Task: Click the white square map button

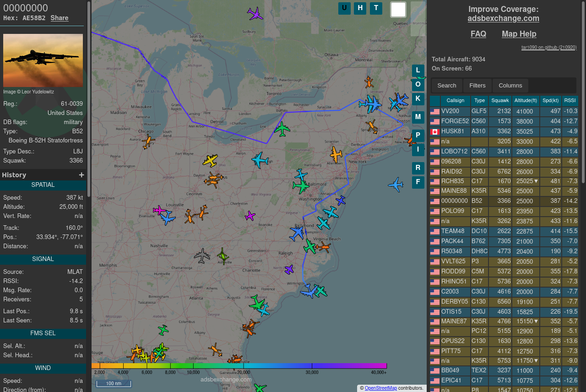Action: 398,10
